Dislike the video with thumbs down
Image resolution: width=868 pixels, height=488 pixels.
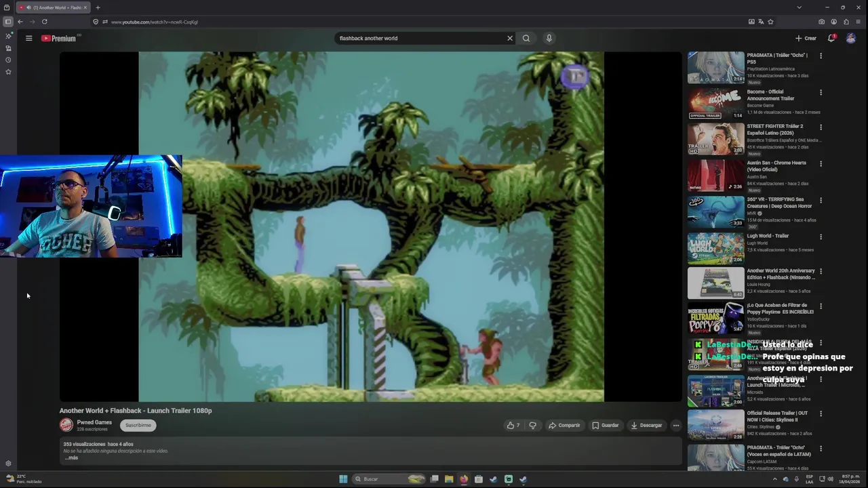532,425
